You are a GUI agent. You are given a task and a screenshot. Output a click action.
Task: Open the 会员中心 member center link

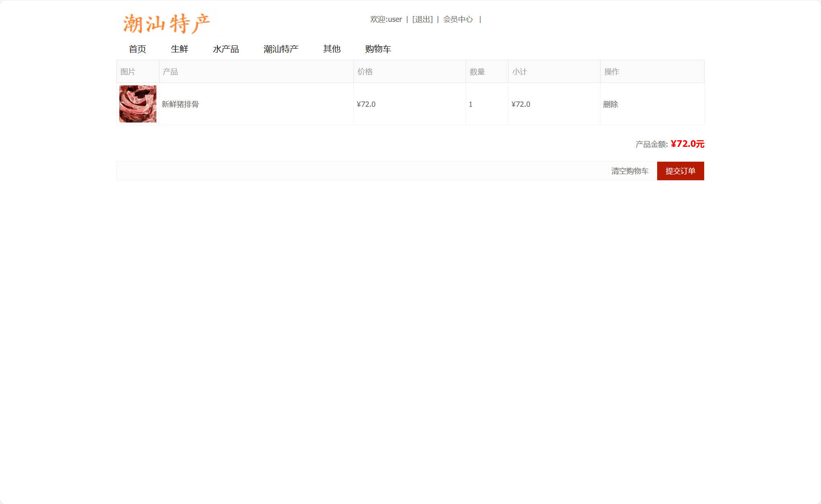458,19
